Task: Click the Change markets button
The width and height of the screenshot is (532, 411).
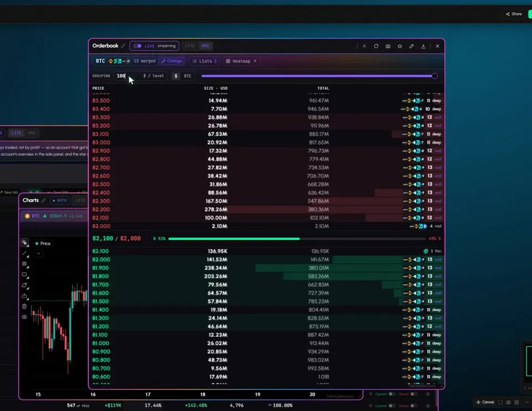Action: click(172, 61)
